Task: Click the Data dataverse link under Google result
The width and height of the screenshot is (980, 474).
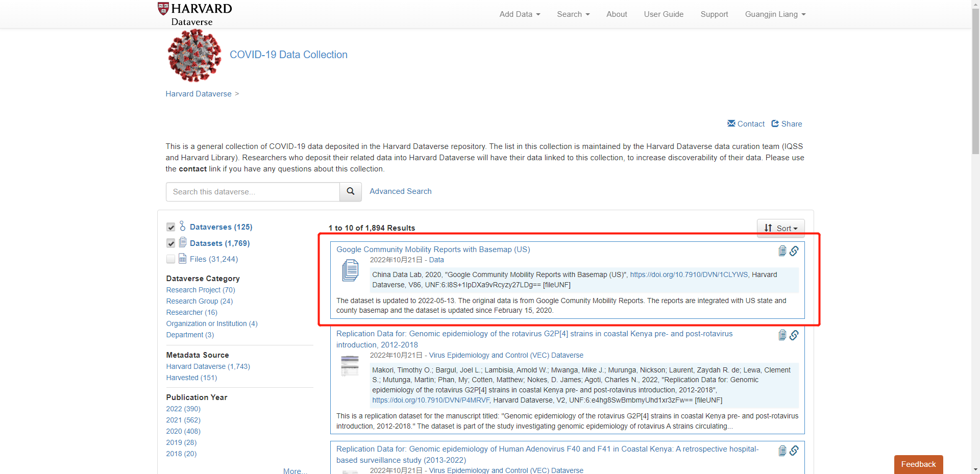Action: pyautogui.click(x=436, y=260)
